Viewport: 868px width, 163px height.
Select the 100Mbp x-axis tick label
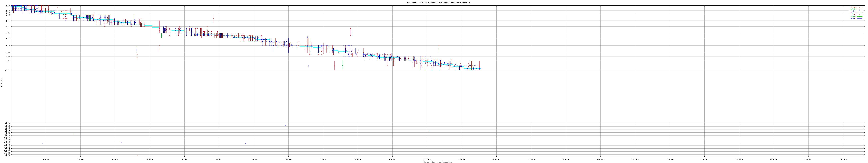tap(358, 159)
